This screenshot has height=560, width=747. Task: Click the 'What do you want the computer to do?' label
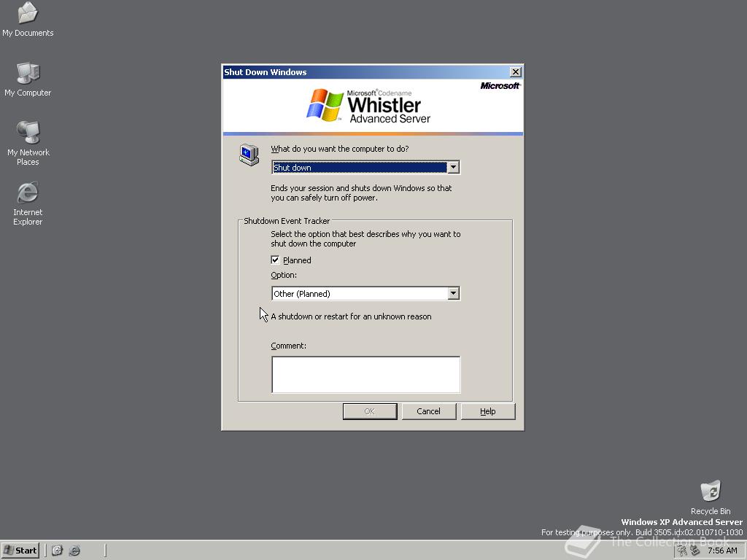[340, 149]
